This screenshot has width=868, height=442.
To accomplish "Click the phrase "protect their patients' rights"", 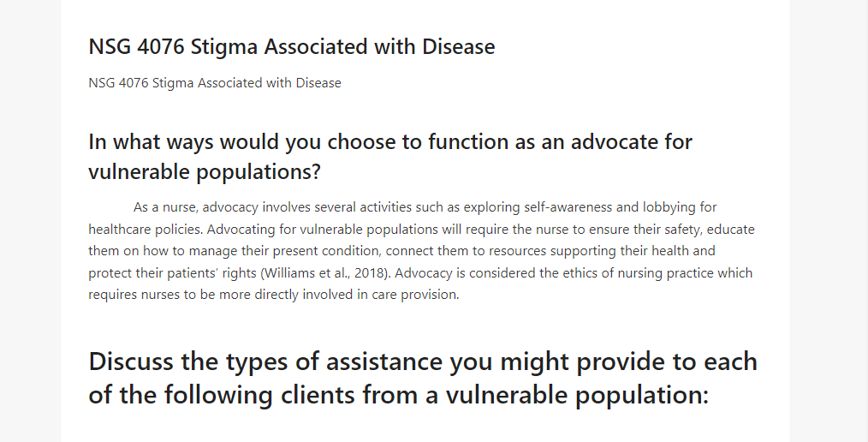I will tap(172, 273).
